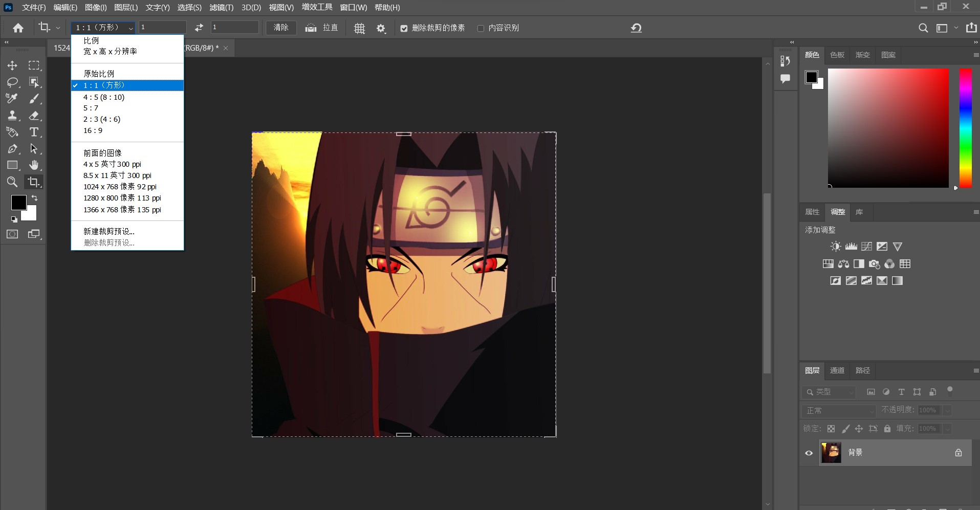
Task: Click the share export icon
Action: tap(971, 28)
